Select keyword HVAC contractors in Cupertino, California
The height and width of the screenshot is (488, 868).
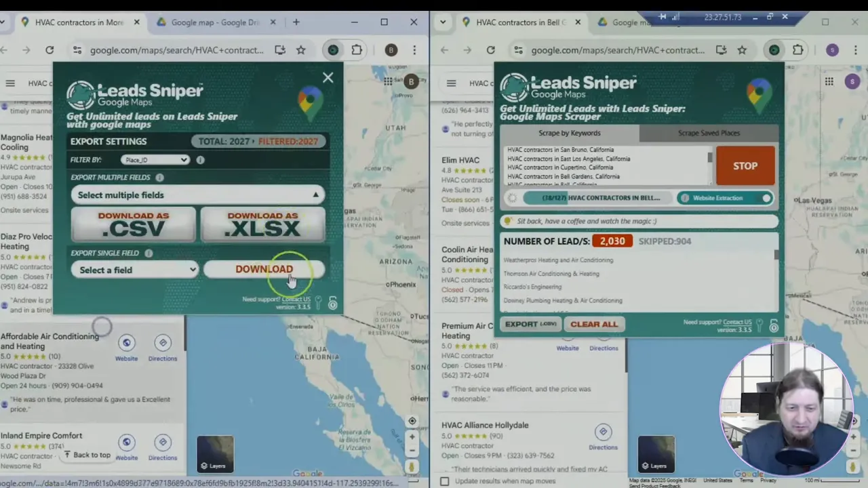pyautogui.click(x=559, y=167)
